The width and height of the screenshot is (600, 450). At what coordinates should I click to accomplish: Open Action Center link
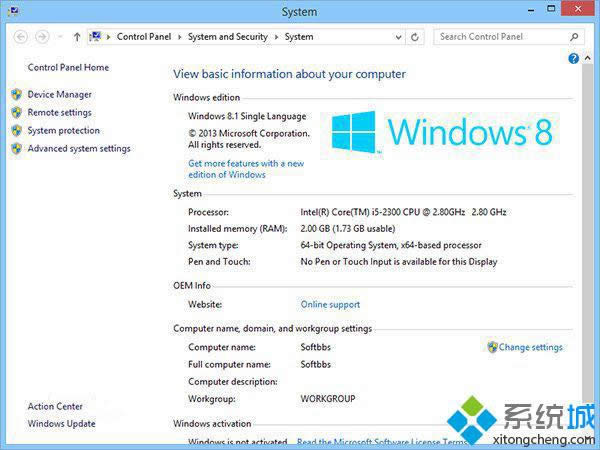(x=55, y=406)
